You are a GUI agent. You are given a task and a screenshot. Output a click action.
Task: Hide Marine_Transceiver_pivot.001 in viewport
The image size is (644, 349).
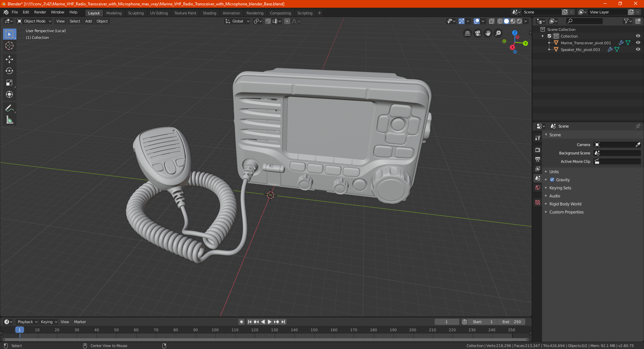coord(638,43)
